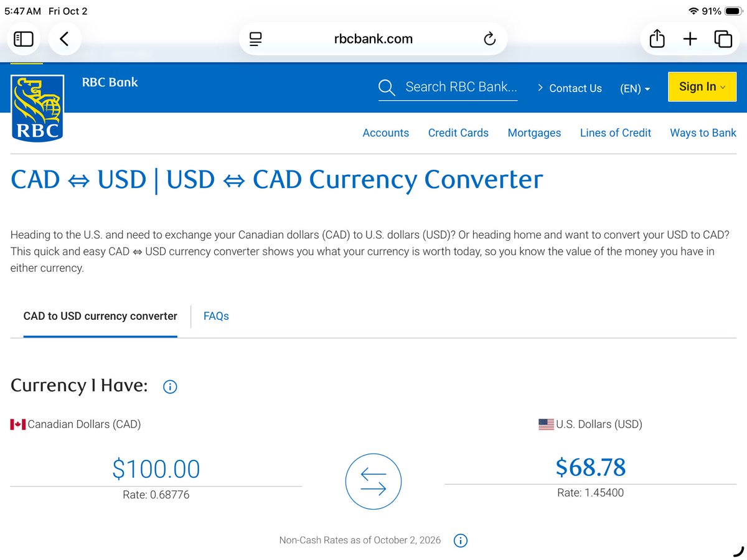
Task: Click the U.S. Dollars (USD) label
Action: [x=599, y=424]
